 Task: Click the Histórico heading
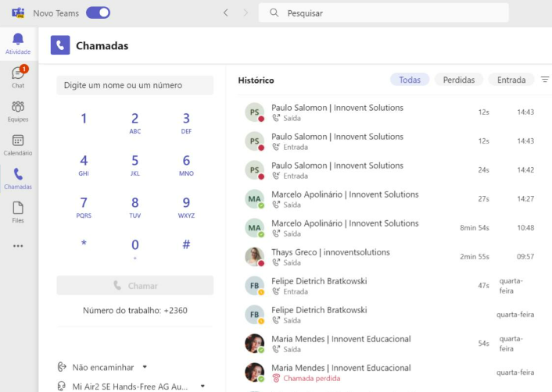pos(256,80)
